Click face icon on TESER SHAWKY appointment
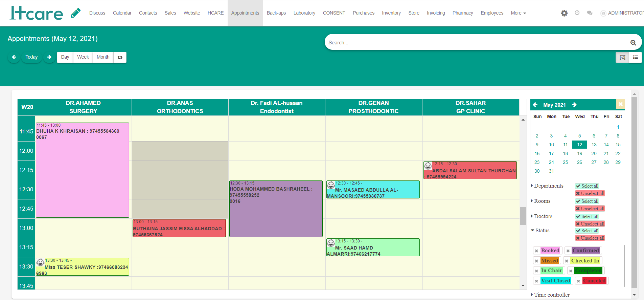644x300 pixels. point(40,262)
